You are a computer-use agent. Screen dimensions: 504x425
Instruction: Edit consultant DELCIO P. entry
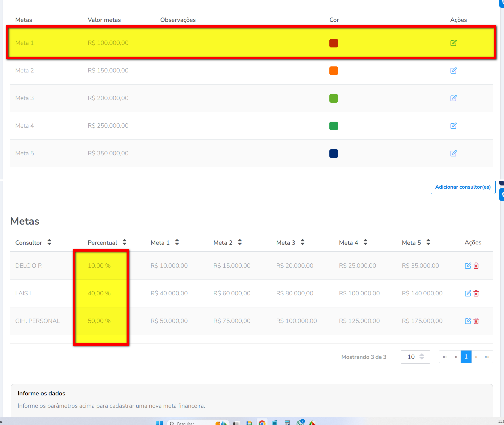click(x=468, y=266)
